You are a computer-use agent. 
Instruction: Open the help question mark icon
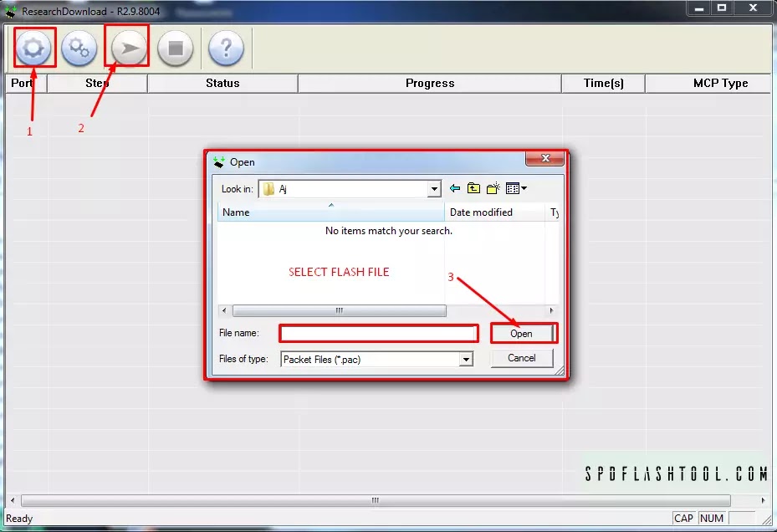click(226, 48)
